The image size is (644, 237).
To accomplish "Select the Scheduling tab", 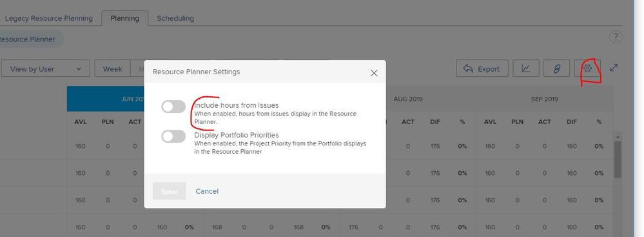I will pos(175,19).
